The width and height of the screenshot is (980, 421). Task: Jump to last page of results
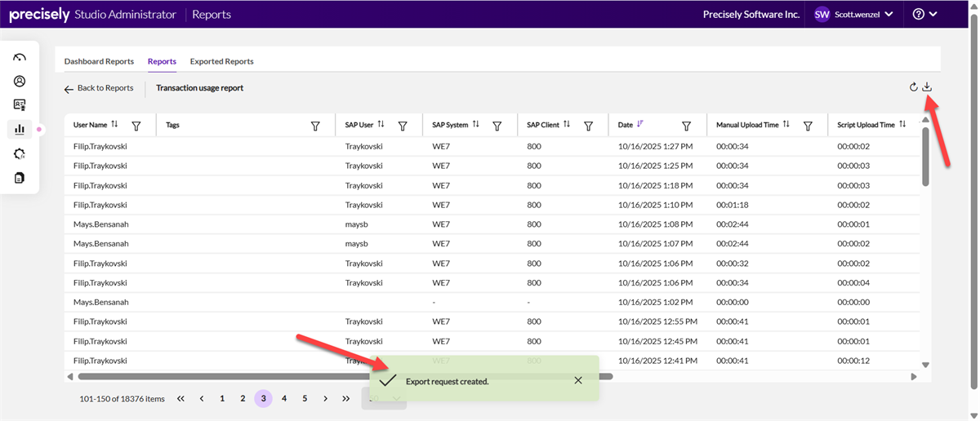tap(346, 398)
